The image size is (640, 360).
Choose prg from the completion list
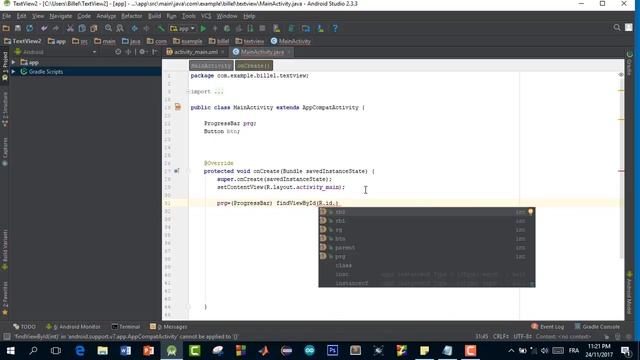427,257
